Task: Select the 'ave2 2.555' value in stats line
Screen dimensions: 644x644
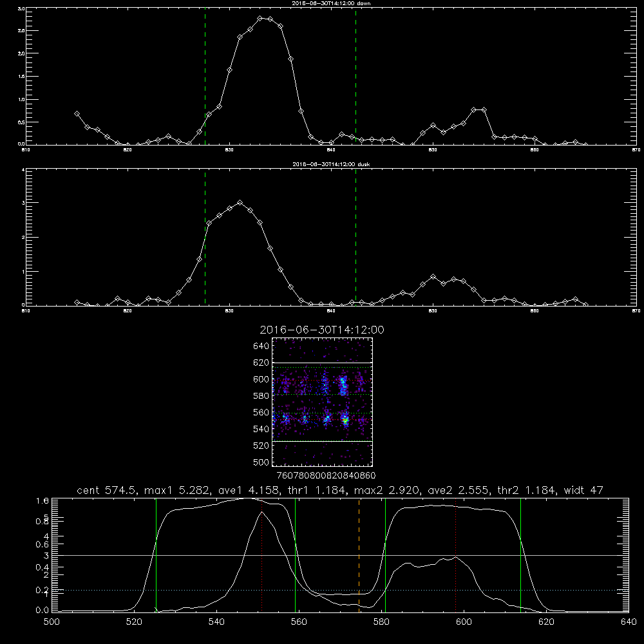Action: coord(459,490)
